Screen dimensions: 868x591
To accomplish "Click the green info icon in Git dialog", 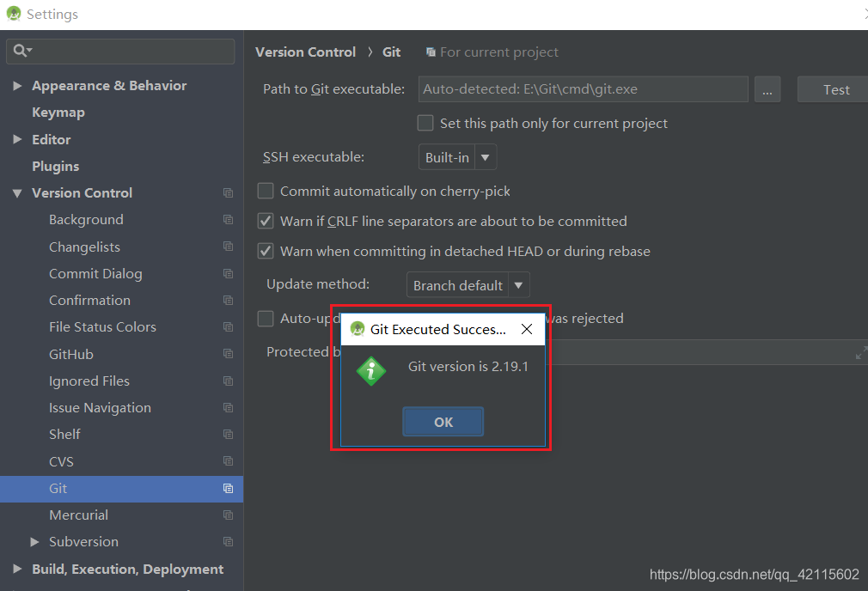I will point(371,371).
